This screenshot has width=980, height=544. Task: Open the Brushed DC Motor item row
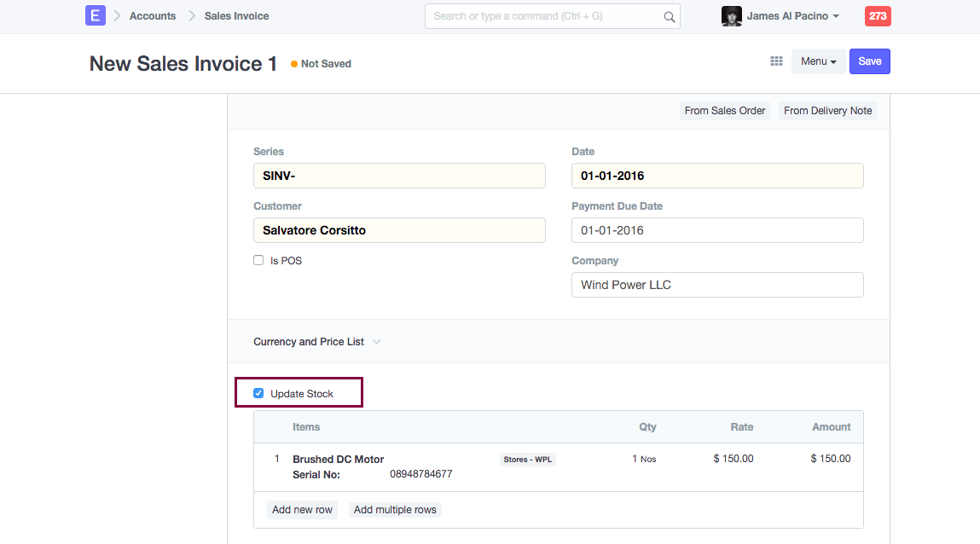click(x=338, y=460)
